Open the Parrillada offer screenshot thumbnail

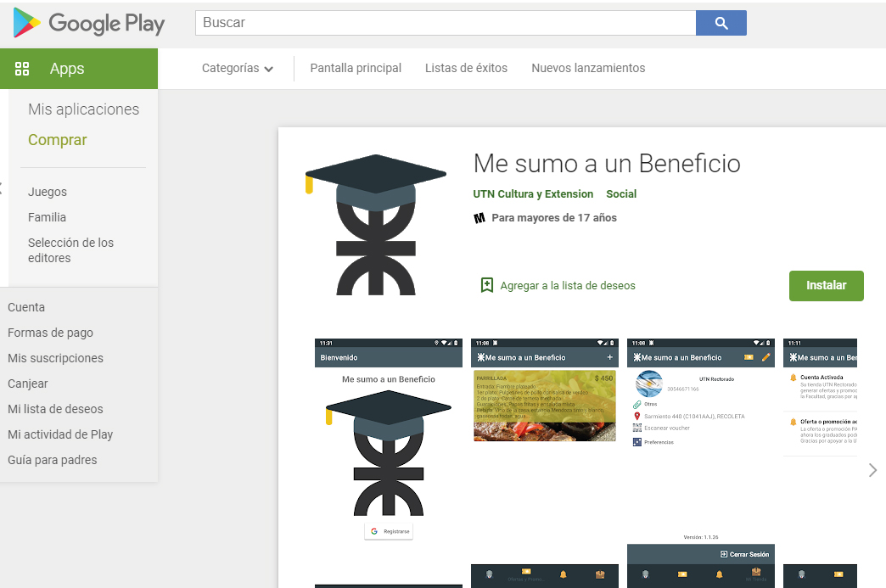coord(545,463)
